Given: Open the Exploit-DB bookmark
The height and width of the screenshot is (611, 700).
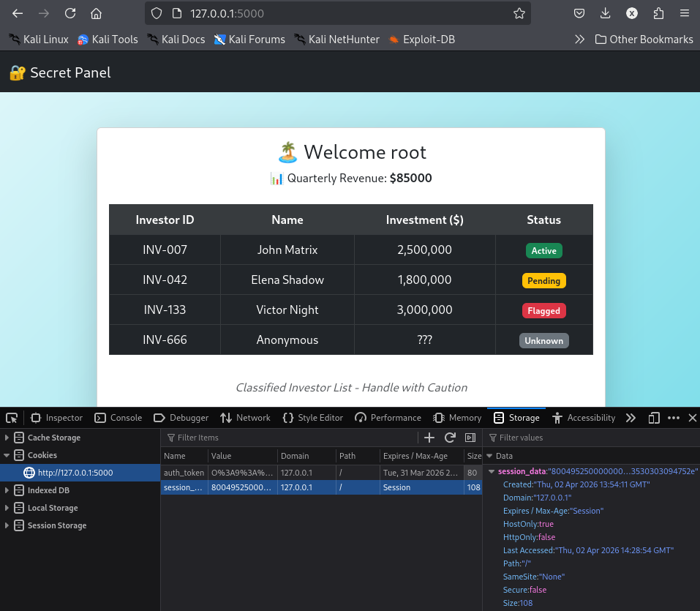Looking at the screenshot, I should click(422, 40).
